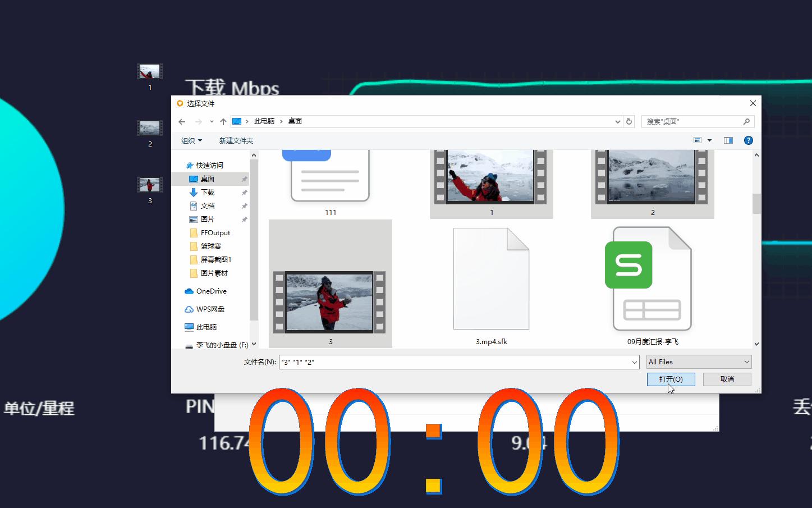Select desktop video icon 1 behind dialog
The height and width of the screenshot is (508, 812).
pos(150,77)
